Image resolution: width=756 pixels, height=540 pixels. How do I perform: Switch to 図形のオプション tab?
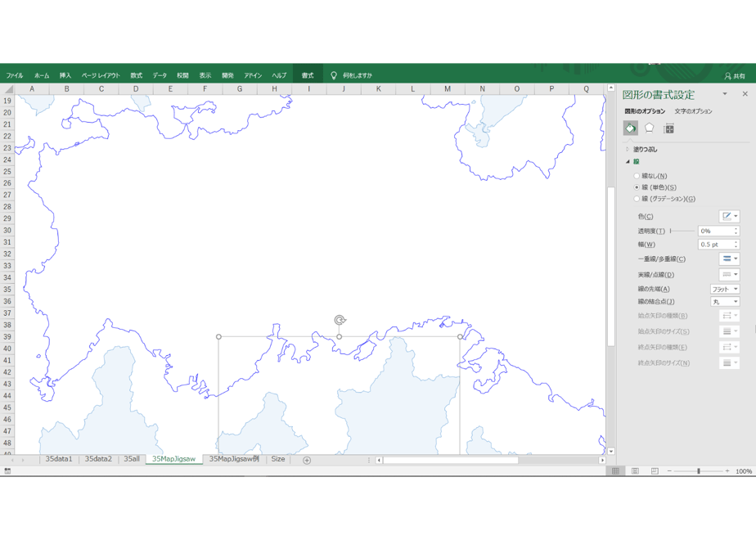pos(645,111)
